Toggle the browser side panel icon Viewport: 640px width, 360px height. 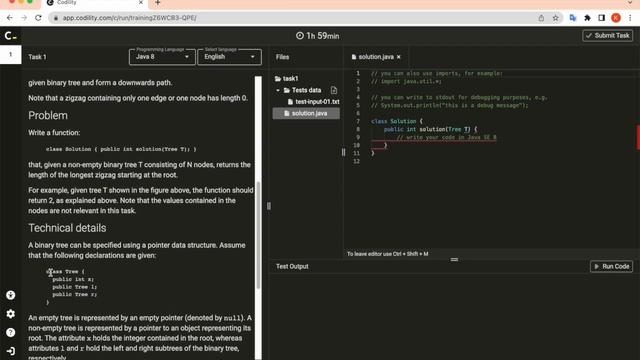click(602, 18)
